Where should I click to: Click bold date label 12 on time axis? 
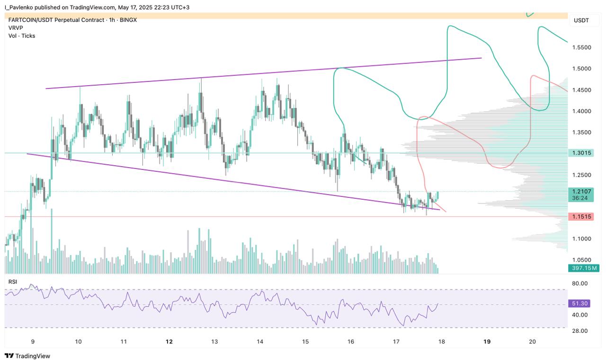(x=169, y=341)
